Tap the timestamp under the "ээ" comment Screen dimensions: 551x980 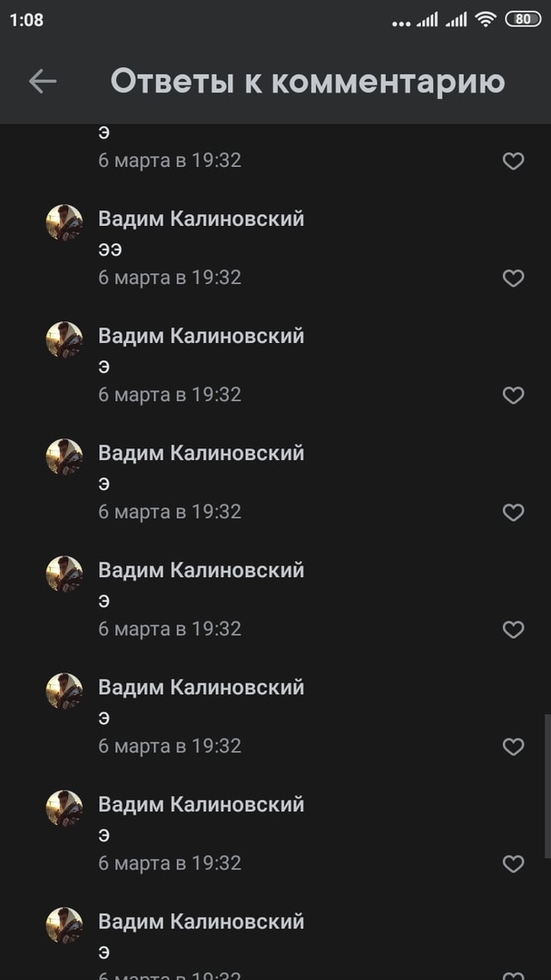point(170,277)
